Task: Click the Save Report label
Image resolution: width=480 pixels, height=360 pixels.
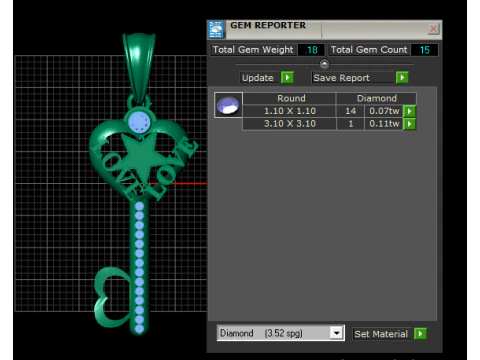Action: [341, 78]
